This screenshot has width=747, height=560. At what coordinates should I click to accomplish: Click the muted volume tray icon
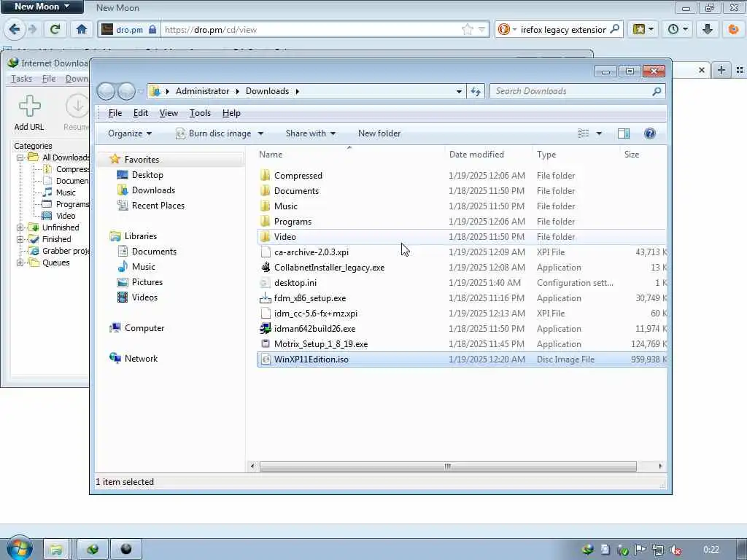[675, 550]
